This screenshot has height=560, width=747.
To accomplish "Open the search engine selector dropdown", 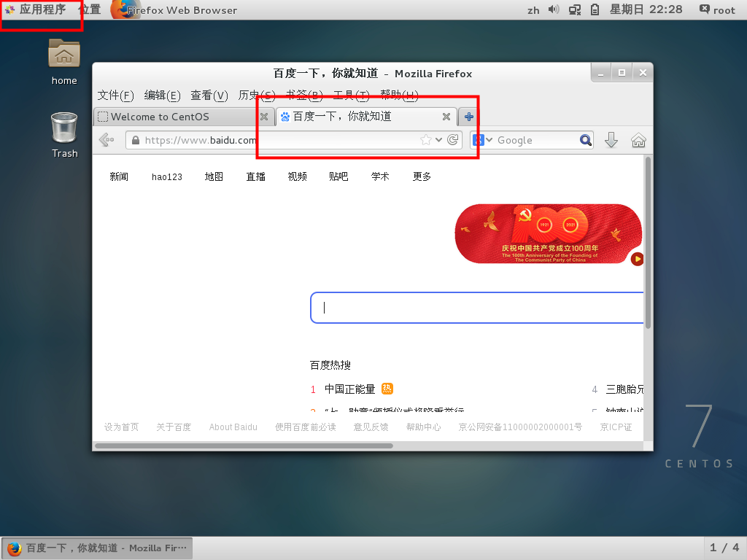I will [x=482, y=140].
